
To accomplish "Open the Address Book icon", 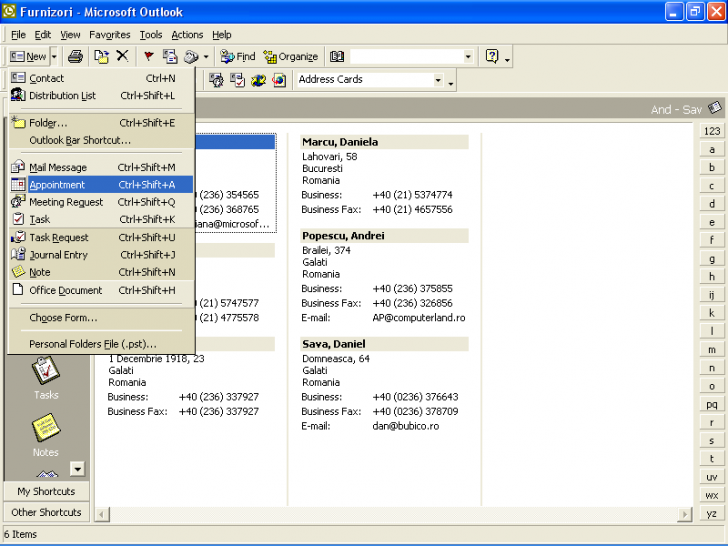I will (337, 57).
